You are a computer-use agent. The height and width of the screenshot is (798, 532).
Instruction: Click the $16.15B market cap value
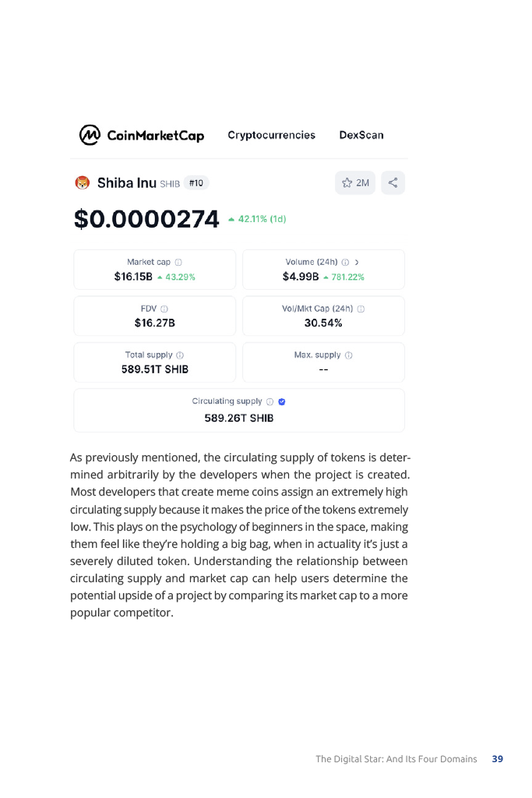[133, 277]
